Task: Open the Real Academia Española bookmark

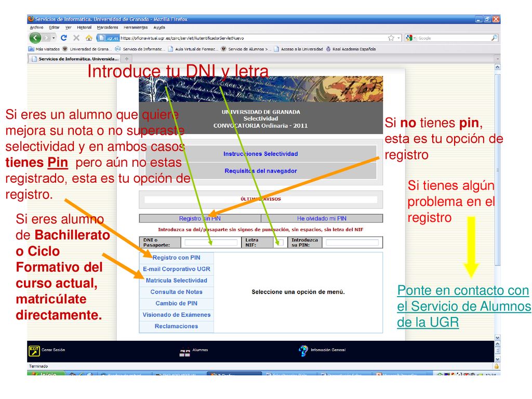Action: [351, 49]
